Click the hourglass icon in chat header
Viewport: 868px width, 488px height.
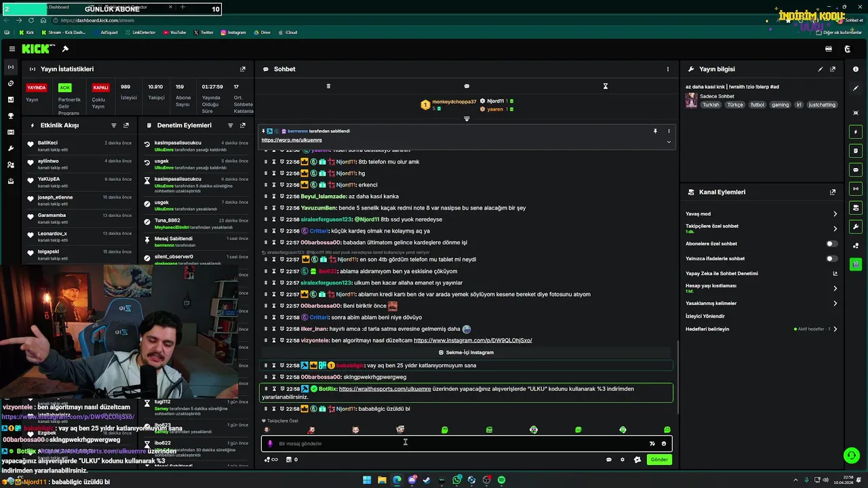tap(606, 86)
